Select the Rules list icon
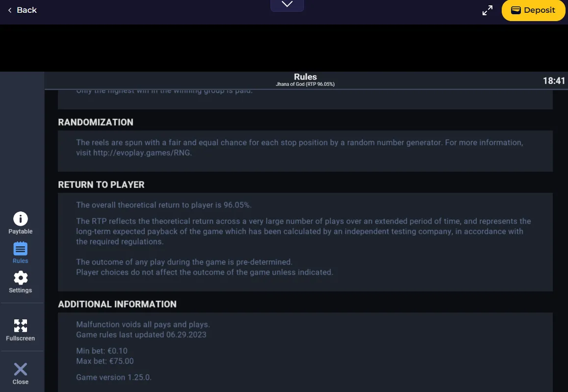This screenshot has height=392, width=568. [20, 253]
